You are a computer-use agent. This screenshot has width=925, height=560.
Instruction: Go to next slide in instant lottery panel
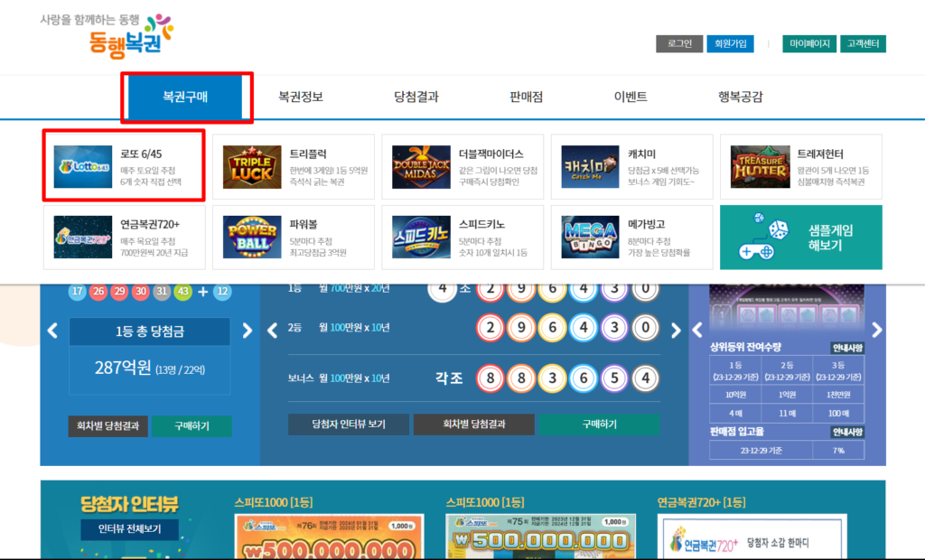[877, 330]
